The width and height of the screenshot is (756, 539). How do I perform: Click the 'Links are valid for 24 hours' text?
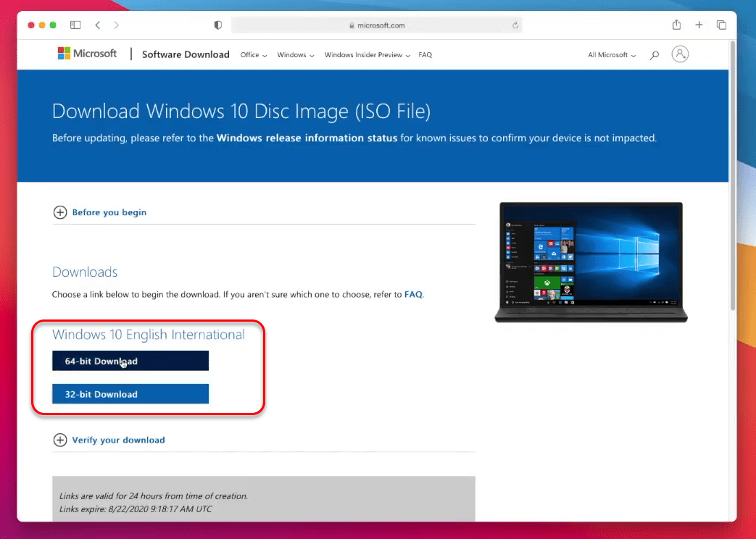(x=154, y=496)
